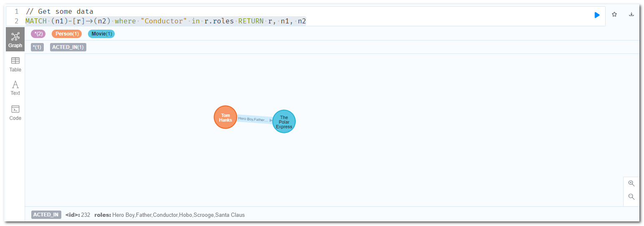Viewport: 644px width, 226px height.
Task: Click the *(2) all-nodes label badge
Action: click(x=38, y=34)
